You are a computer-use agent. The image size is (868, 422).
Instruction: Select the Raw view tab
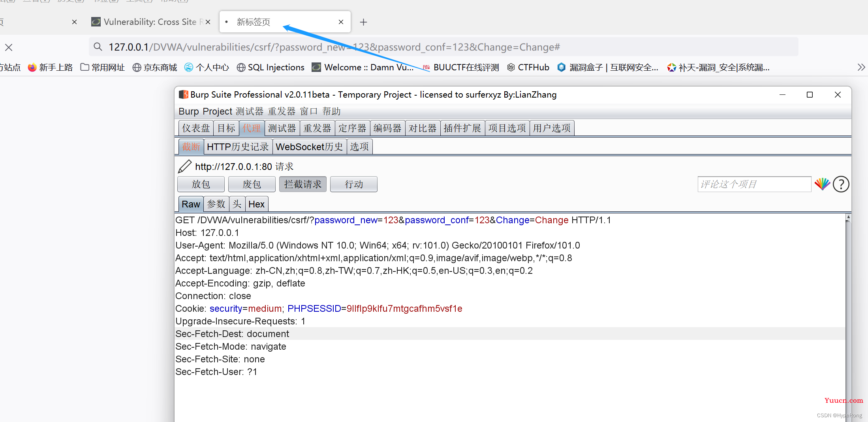click(191, 204)
